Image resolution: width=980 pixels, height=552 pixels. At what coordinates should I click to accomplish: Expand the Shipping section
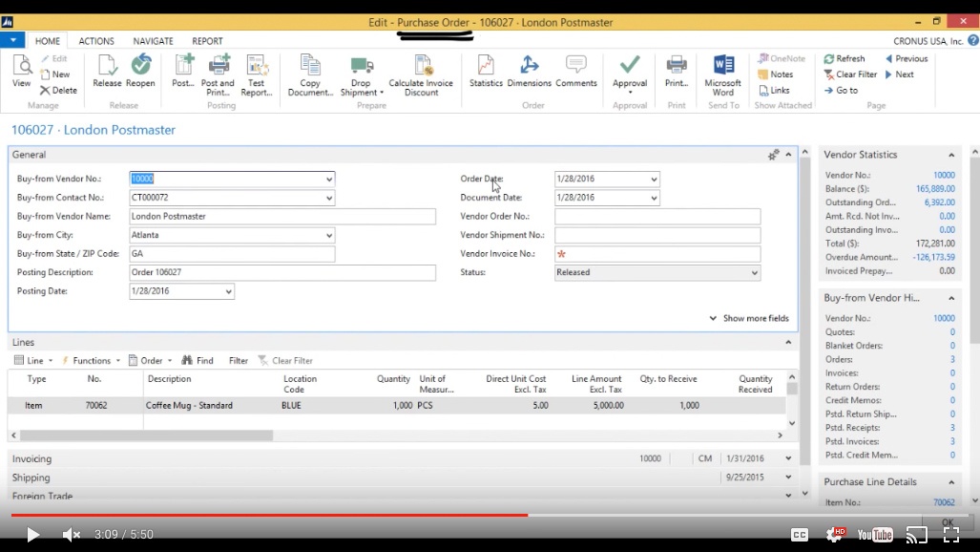click(789, 478)
